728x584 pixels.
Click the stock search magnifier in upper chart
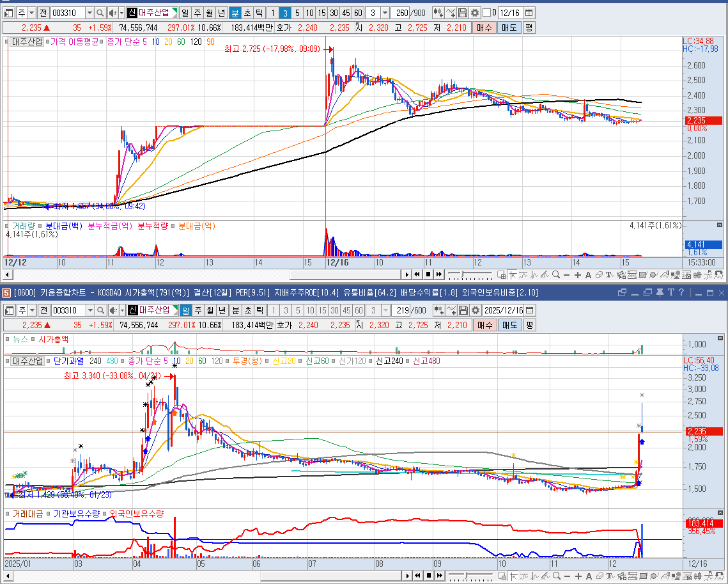[x=100, y=13]
